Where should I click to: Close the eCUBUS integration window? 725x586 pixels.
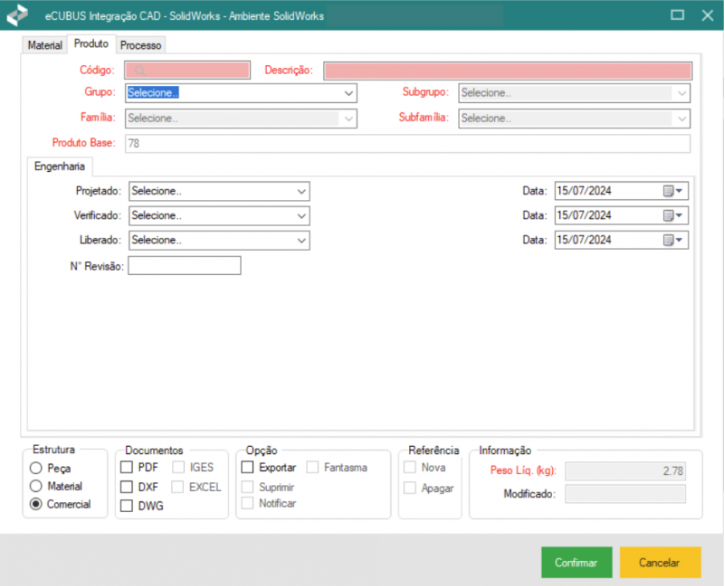tap(705, 16)
